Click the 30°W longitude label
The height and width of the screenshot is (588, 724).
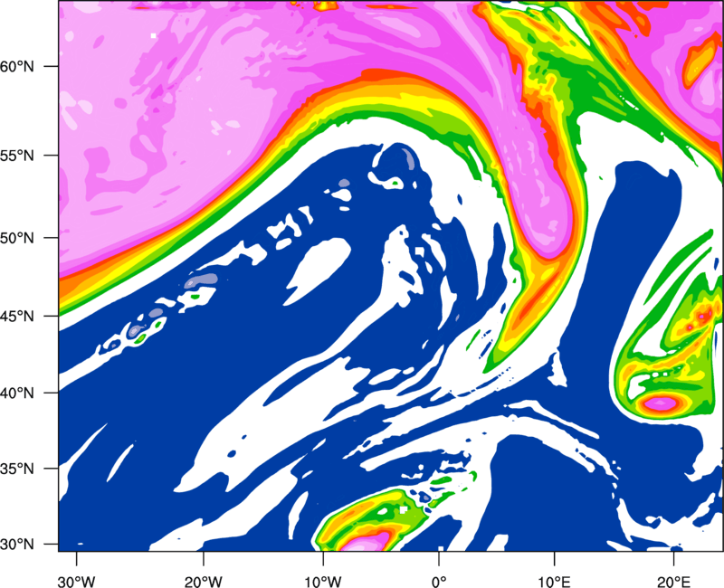(76, 582)
